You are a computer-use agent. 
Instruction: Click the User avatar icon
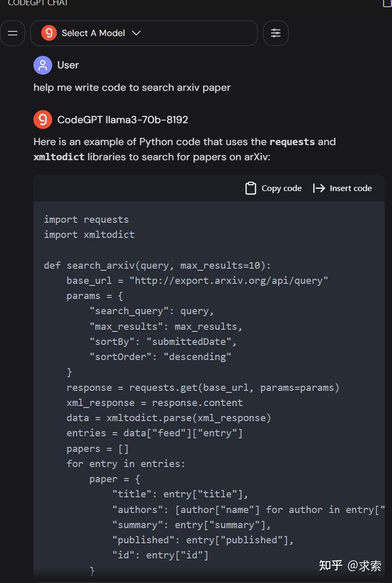pyautogui.click(x=43, y=65)
